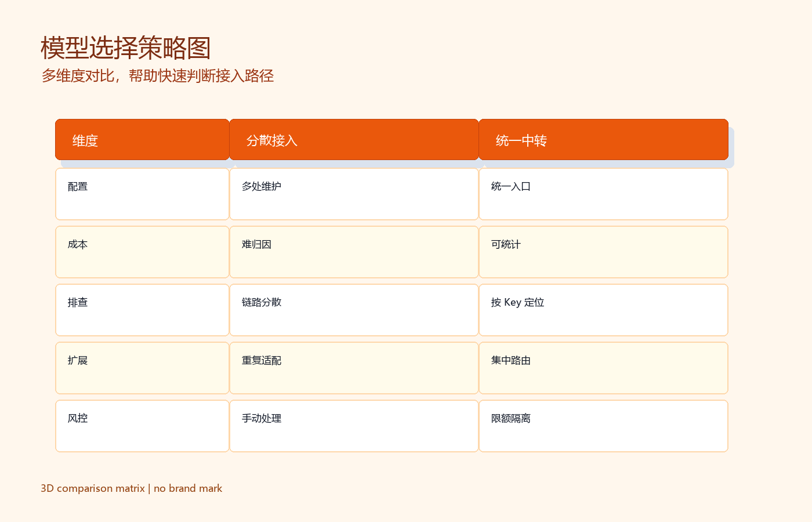Select the 排查 row label cell
Image resolution: width=812 pixels, height=522 pixels.
pos(142,310)
